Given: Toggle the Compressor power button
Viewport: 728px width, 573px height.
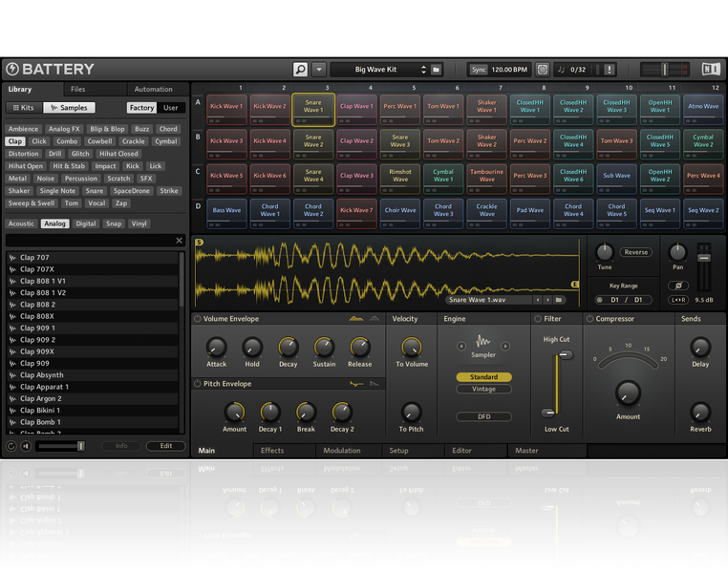Looking at the screenshot, I should point(589,319).
